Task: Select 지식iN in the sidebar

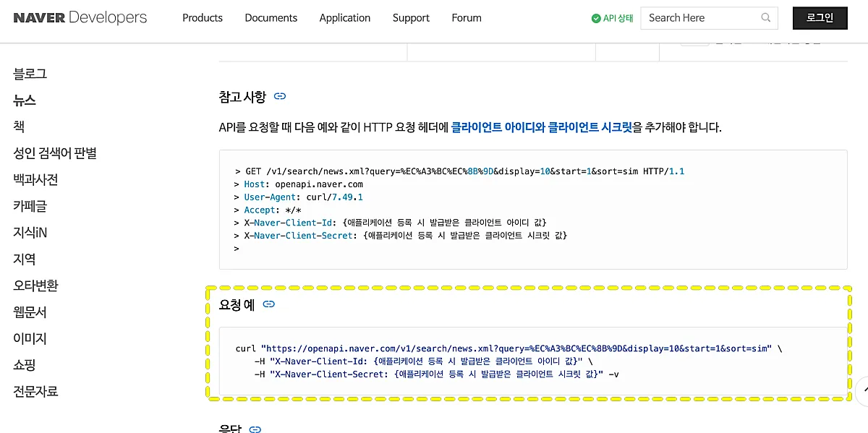Action: (30, 233)
